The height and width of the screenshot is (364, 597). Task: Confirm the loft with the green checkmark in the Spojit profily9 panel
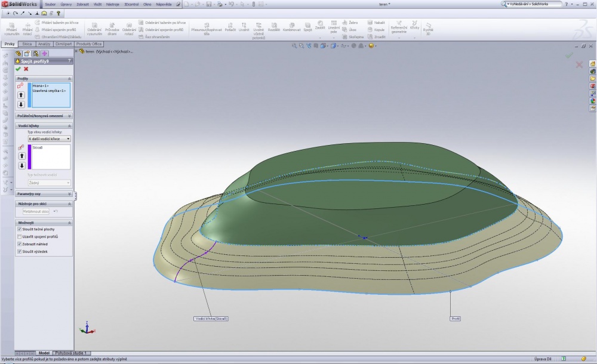[18, 69]
